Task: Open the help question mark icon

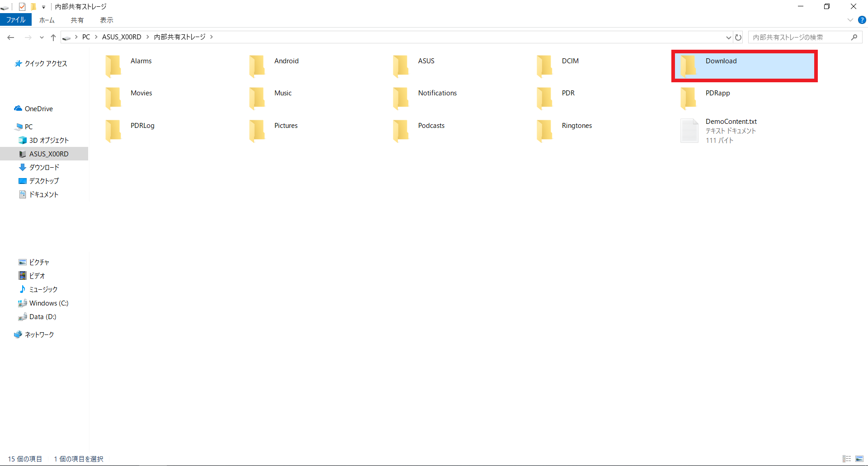Action: [x=862, y=20]
